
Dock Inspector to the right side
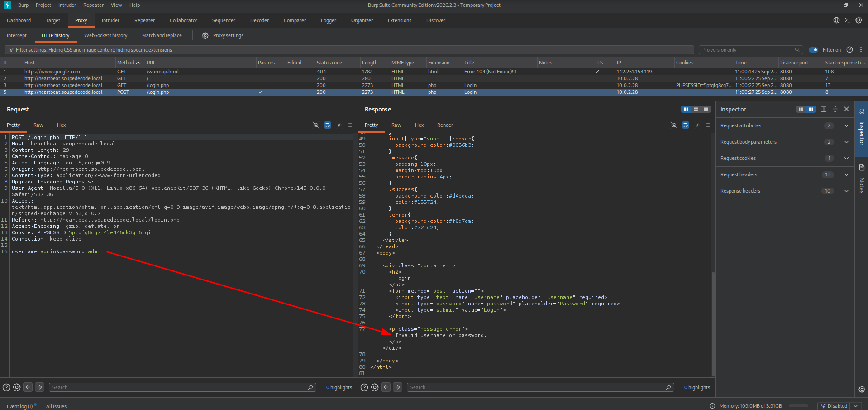811,109
